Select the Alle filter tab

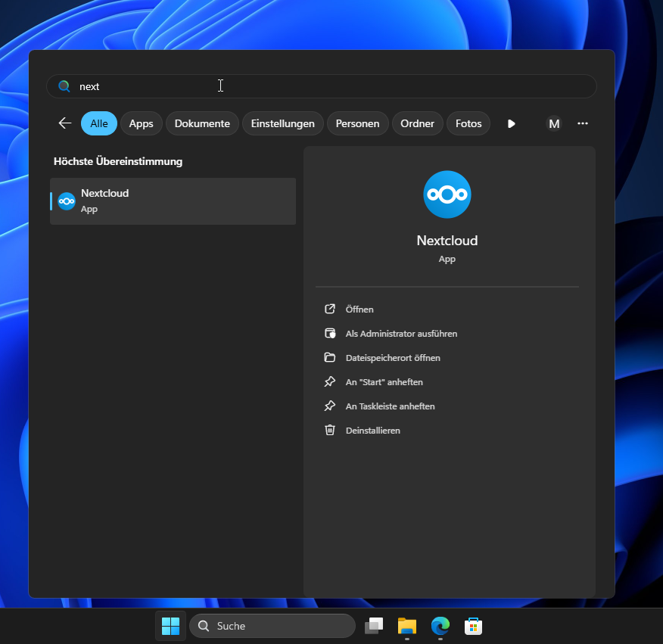point(99,123)
